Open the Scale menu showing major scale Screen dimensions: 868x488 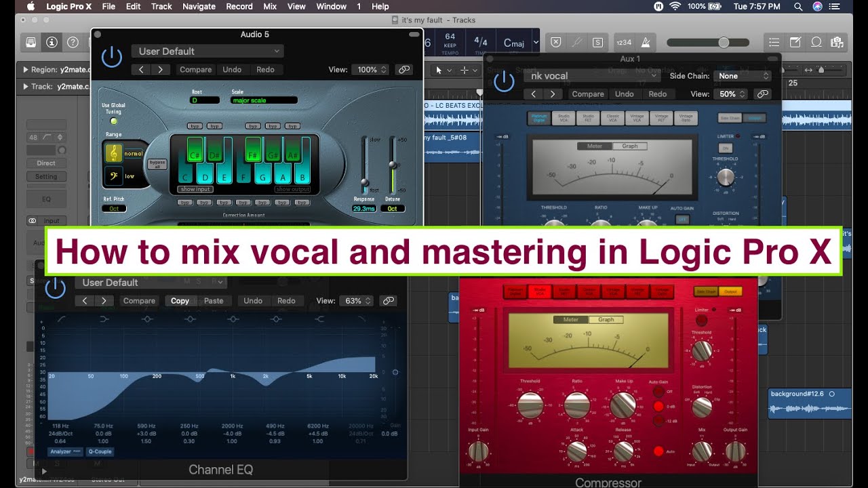tap(264, 100)
